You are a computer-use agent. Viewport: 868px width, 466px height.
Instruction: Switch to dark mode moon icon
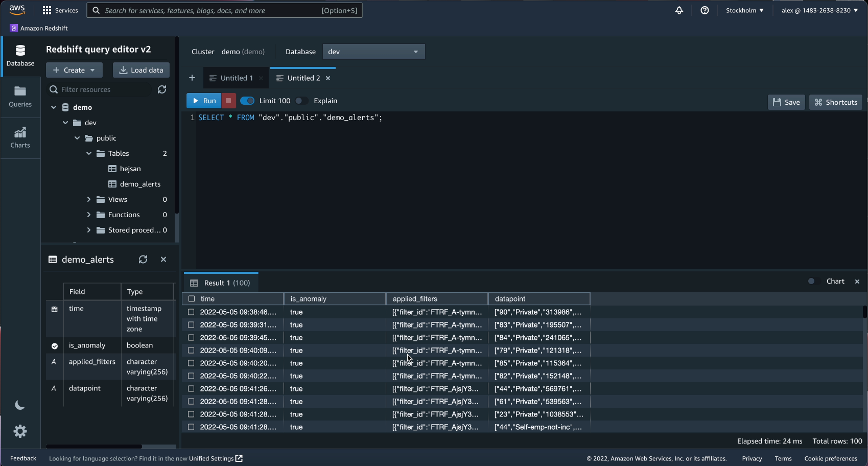coord(20,405)
